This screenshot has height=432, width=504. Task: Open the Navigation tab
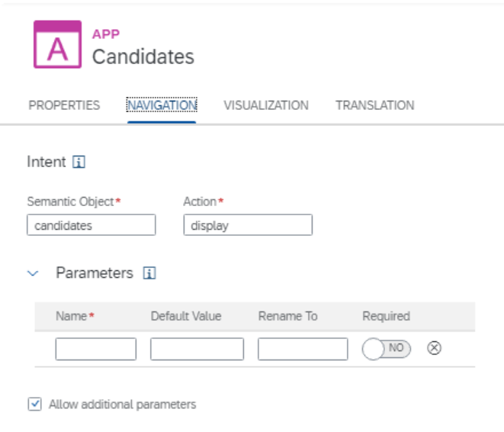point(162,105)
